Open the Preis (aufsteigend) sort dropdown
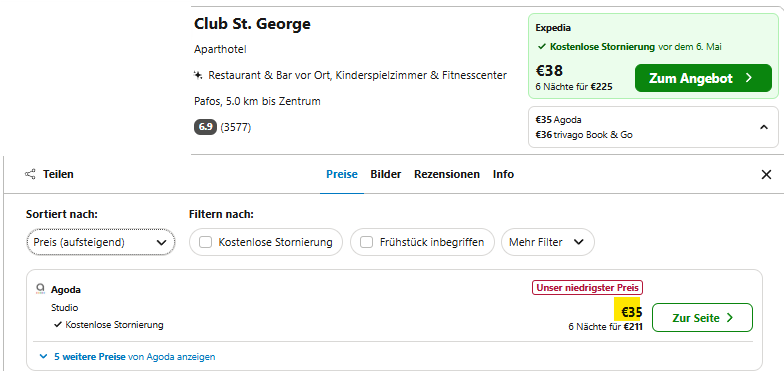This screenshot has width=784, height=371. point(100,242)
